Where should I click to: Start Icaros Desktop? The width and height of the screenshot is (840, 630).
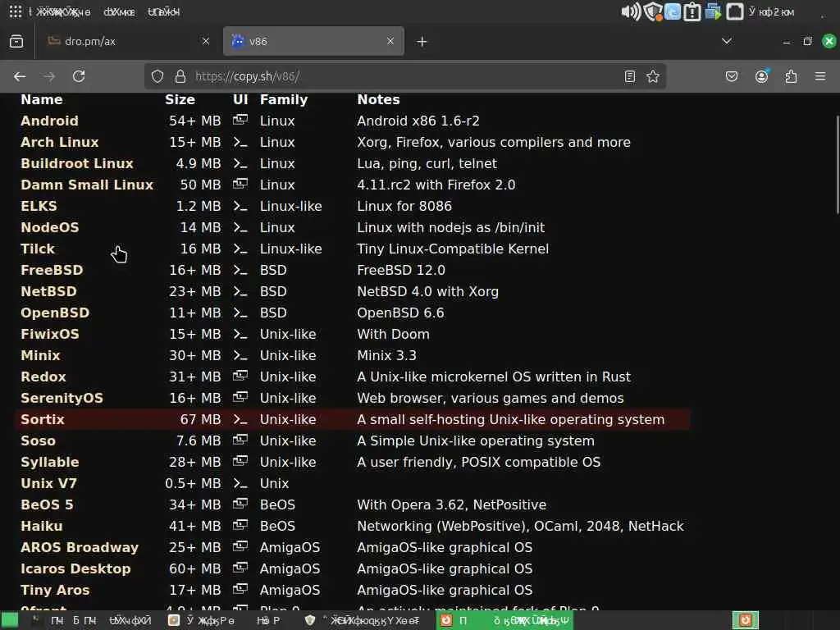coord(75,569)
